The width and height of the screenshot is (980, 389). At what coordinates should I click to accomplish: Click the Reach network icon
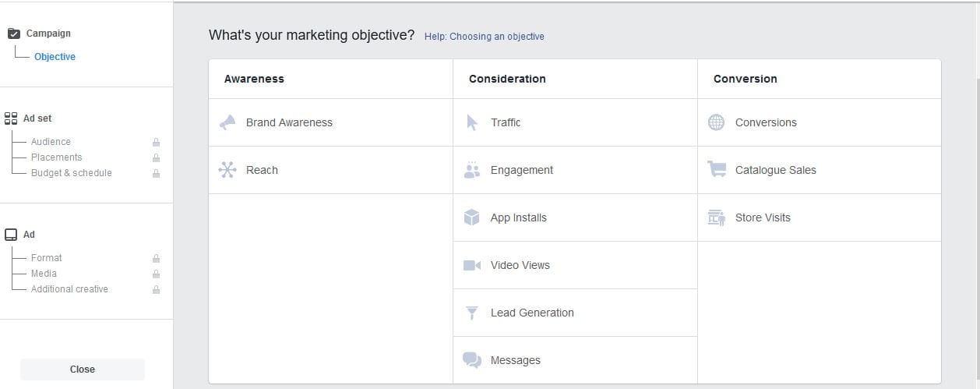227,170
